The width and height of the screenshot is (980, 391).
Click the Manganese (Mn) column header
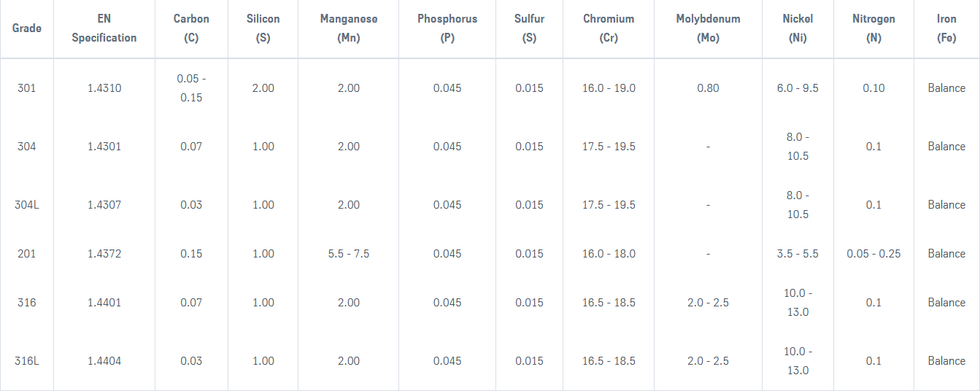349,28
